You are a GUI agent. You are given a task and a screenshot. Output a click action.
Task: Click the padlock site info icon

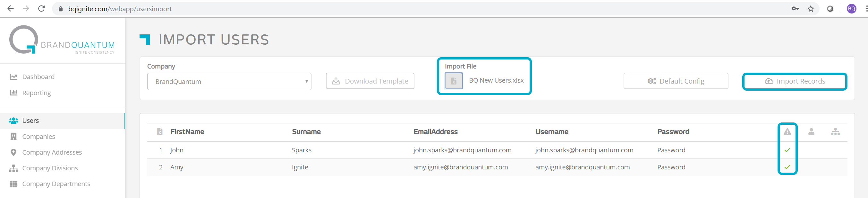[61, 9]
